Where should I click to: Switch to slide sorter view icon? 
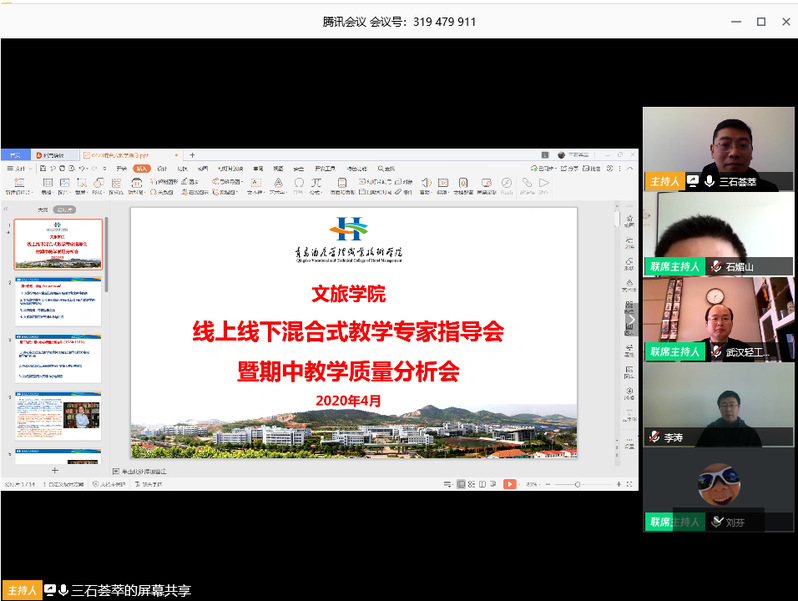pyautogui.click(x=473, y=484)
